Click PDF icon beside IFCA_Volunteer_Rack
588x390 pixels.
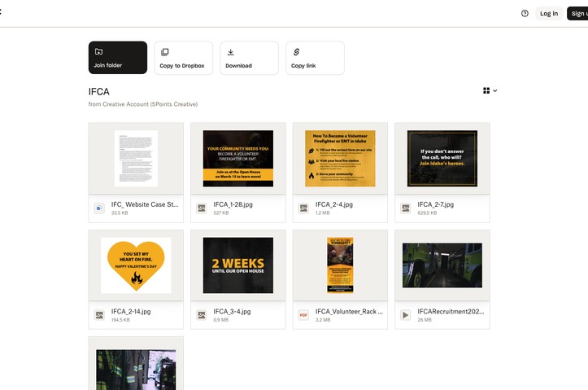(303, 315)
